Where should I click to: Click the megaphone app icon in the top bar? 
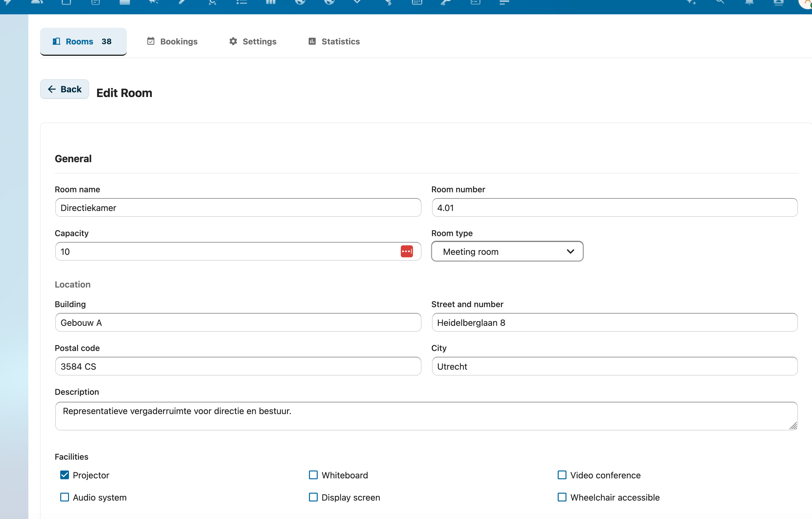click(x=154, y=3)
